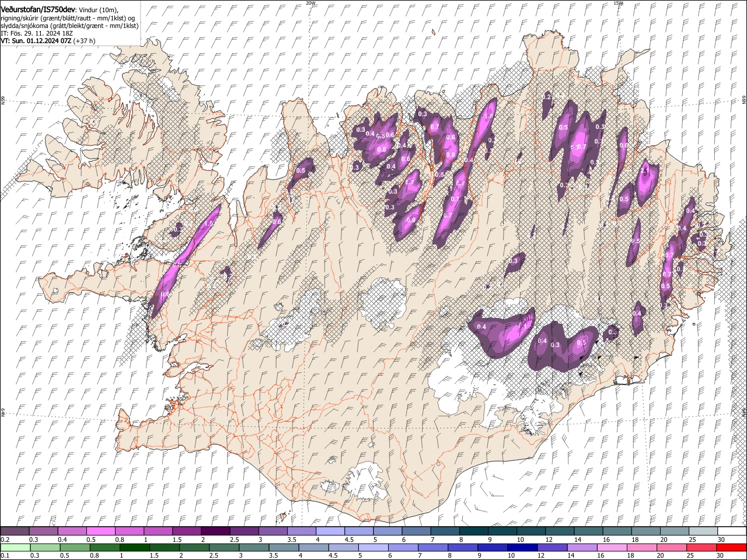Select the upper legend swatch starting at 0.8
Viewport: 747px width, 560px height.
[x=130, y=531]
